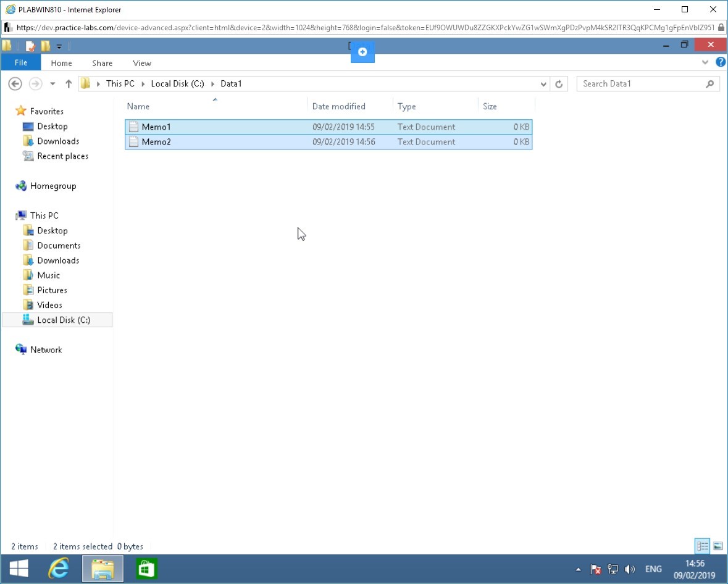Click the Forward navigation arrow
Viewport: 728px width, 584px height.
click(35, 83)
